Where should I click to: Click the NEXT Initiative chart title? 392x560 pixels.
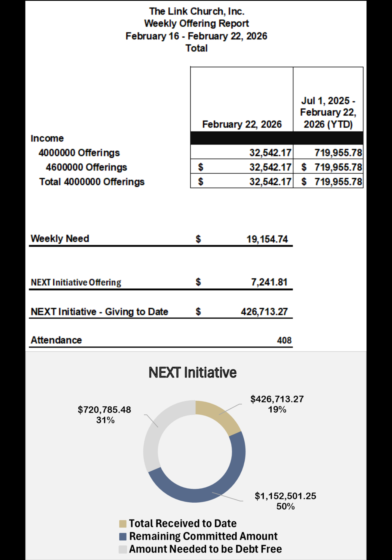pyautogui.click(x=193, y=373)
